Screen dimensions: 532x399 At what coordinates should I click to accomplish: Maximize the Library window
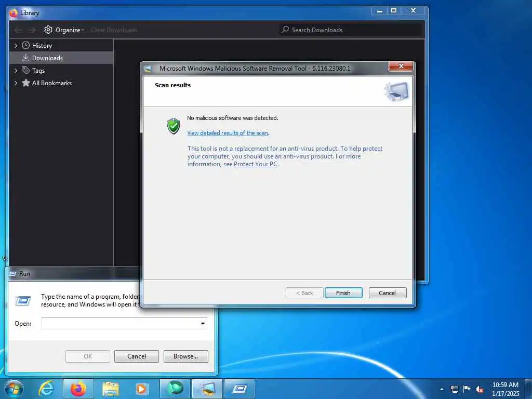pyautogui.click(x=394, y=11)
